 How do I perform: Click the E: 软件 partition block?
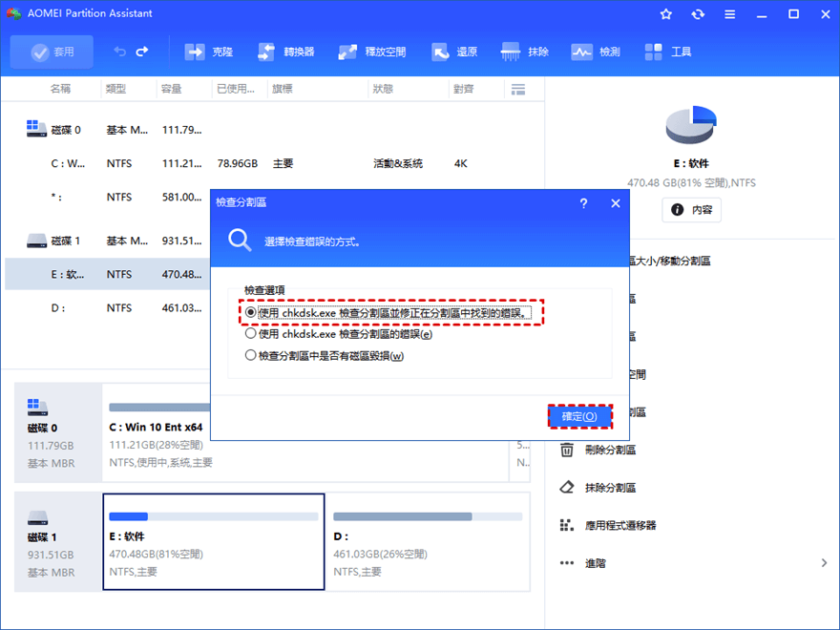[214, 541]
